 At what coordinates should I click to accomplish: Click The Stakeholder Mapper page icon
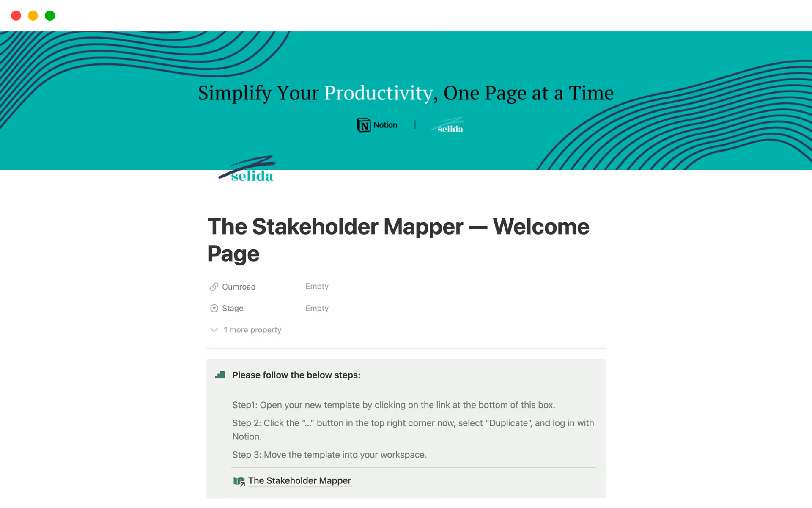(239, 481)
